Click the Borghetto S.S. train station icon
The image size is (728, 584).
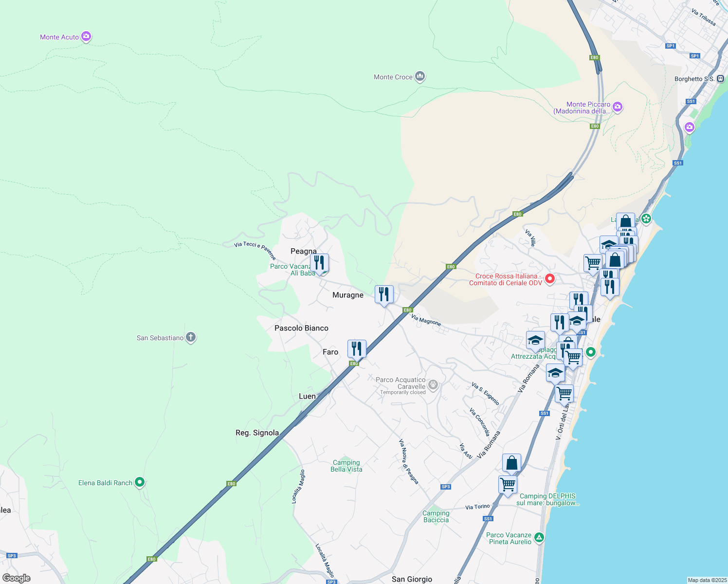721,78
